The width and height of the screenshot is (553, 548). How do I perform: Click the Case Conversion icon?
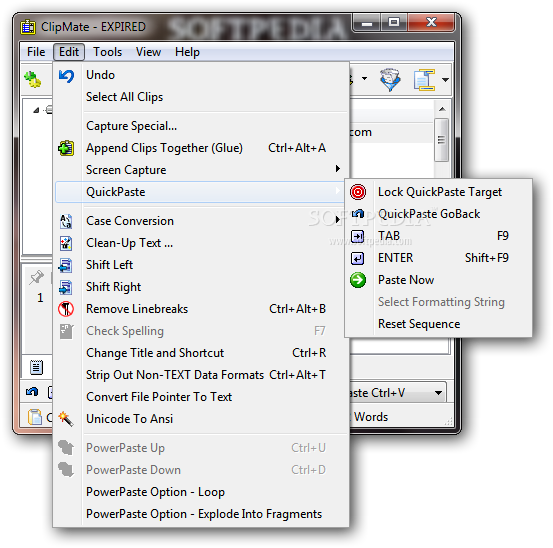[x=66, y=221]
